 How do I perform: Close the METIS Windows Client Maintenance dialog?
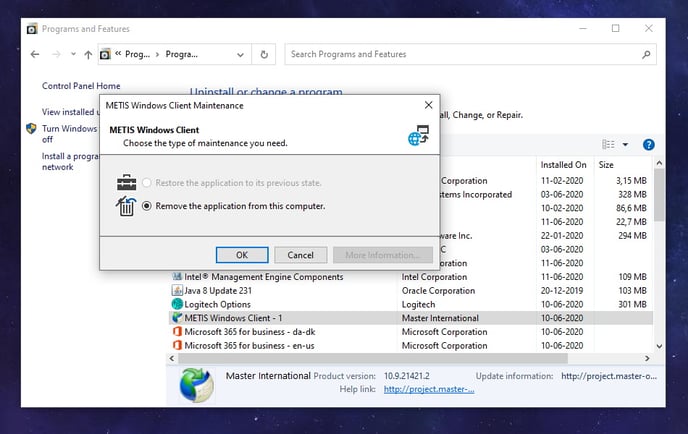click(x=428, y=105)
